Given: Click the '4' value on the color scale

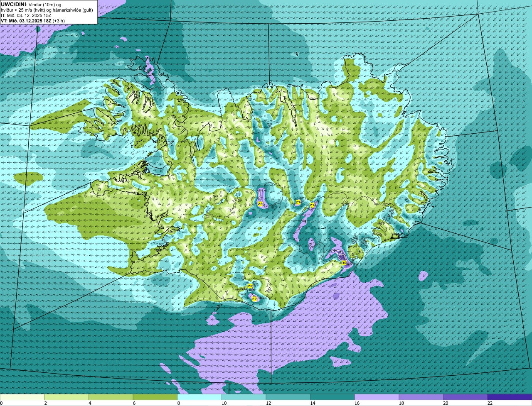Looking at the screenshot, I should [90, 403].
